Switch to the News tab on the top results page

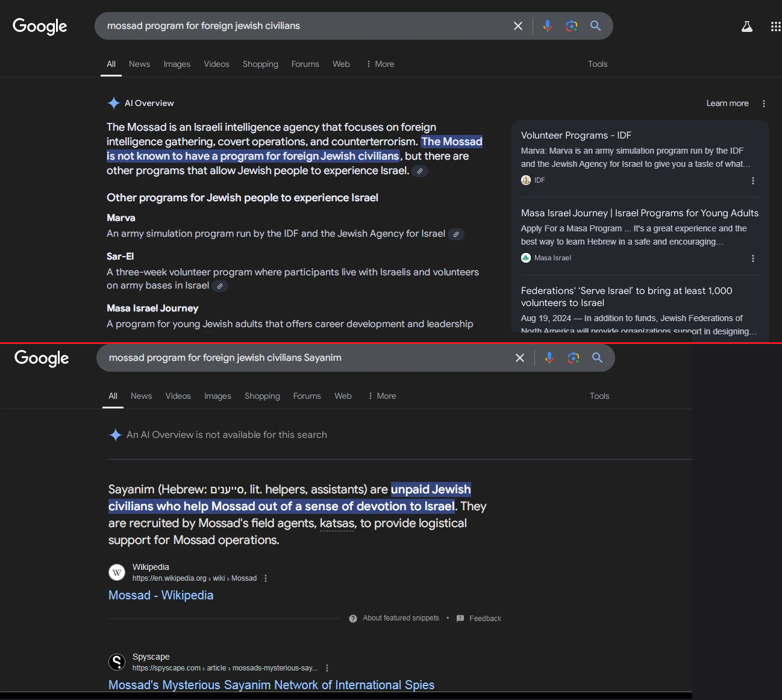point(139,64)
